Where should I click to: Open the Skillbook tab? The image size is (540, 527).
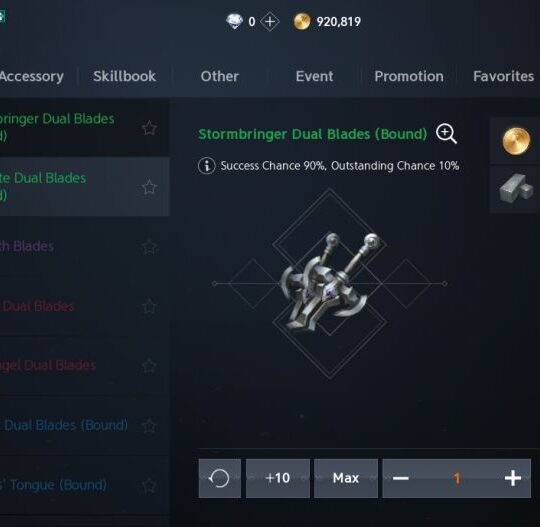tap(124, 76)
